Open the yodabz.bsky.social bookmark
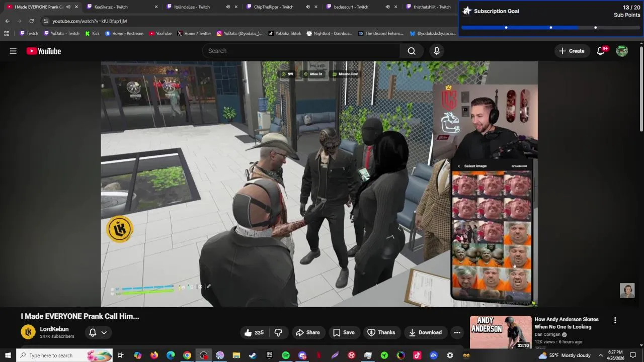 [x=433, y=34]
